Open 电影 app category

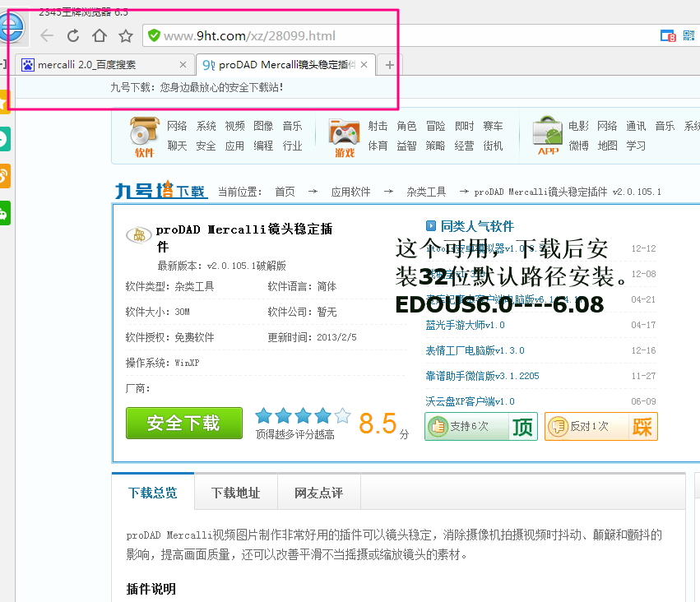point(578,127)
